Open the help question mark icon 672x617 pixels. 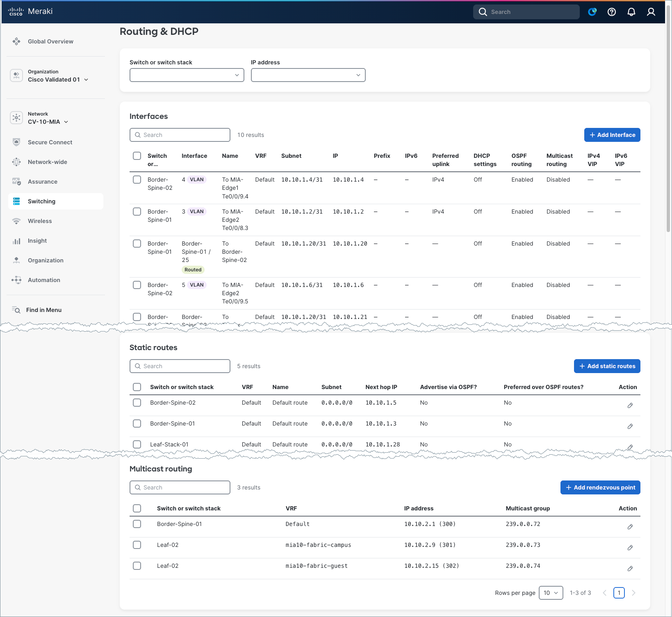pyautogui.click(x=612, y=12)
